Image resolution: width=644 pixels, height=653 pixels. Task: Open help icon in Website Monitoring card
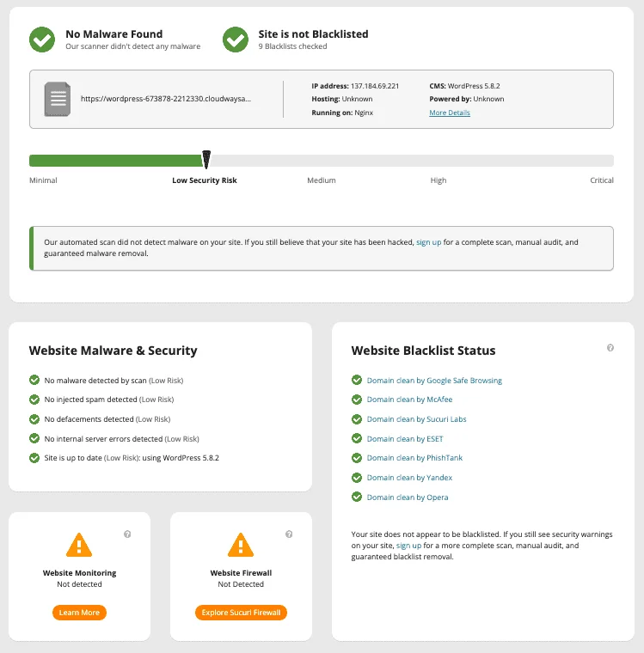coord(127,534)
